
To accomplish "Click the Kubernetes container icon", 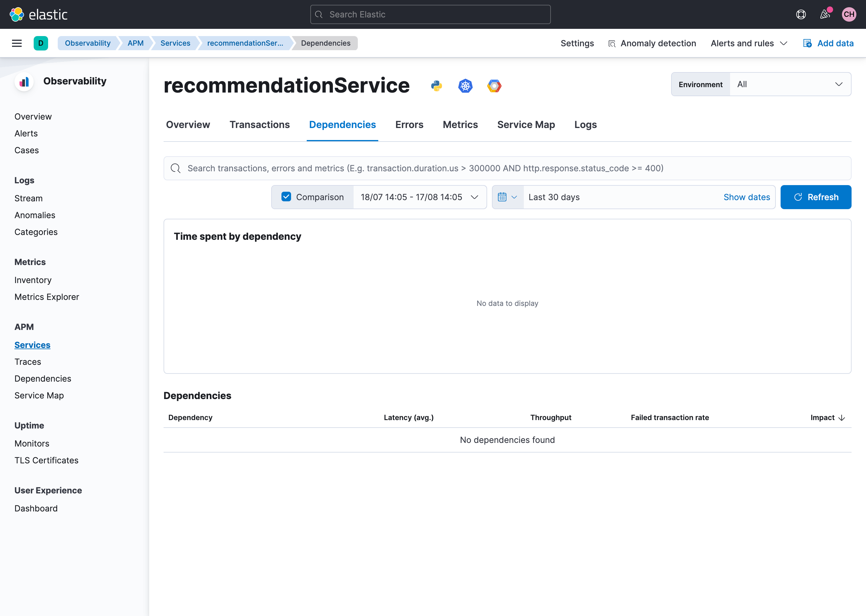I will tap(465, 86).
